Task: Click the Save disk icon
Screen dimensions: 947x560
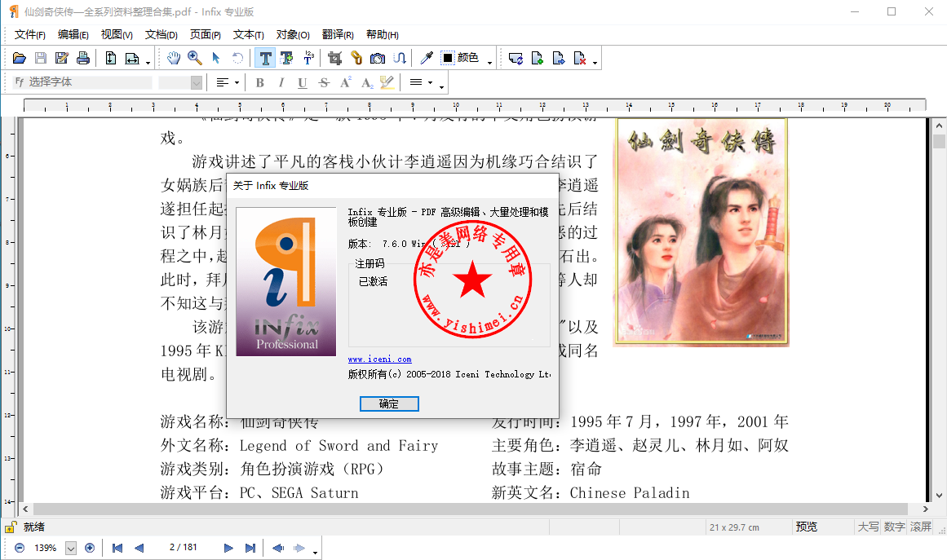Action: pyautogui.click(x=41, y=58)
